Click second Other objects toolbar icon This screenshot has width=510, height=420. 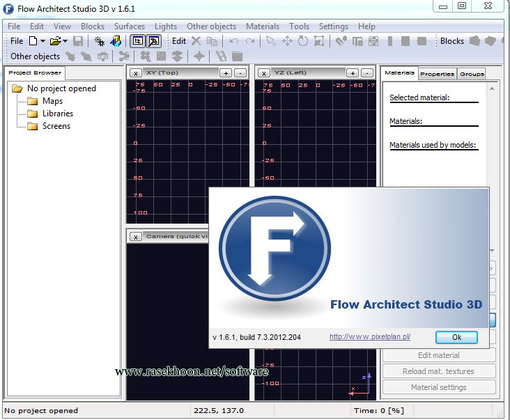[86, 56]
